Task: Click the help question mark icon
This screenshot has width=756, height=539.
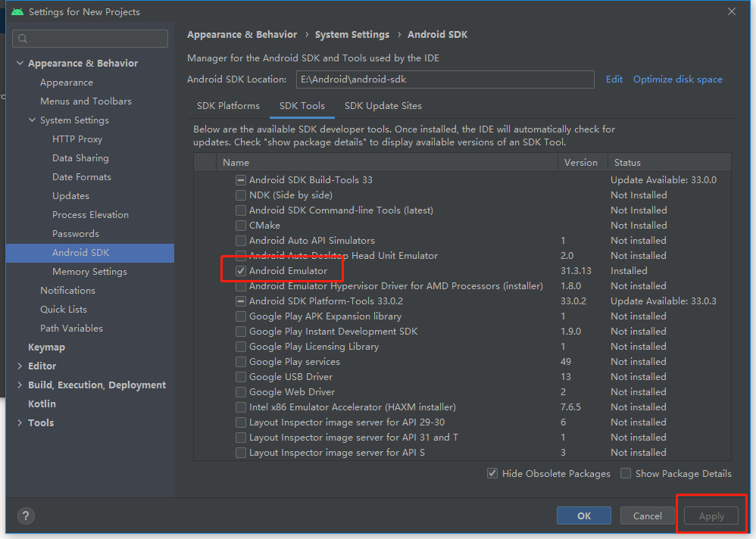Action: [26, 516]
